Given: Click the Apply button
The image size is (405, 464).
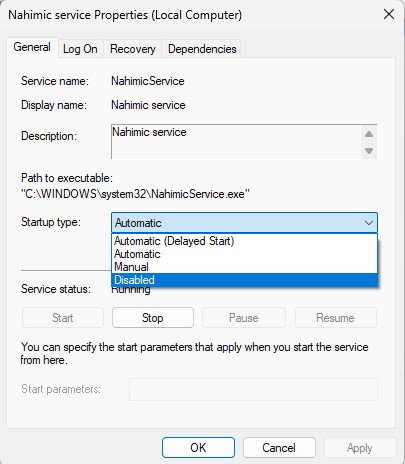Looking at the screenshot, I should pos(360,448).
